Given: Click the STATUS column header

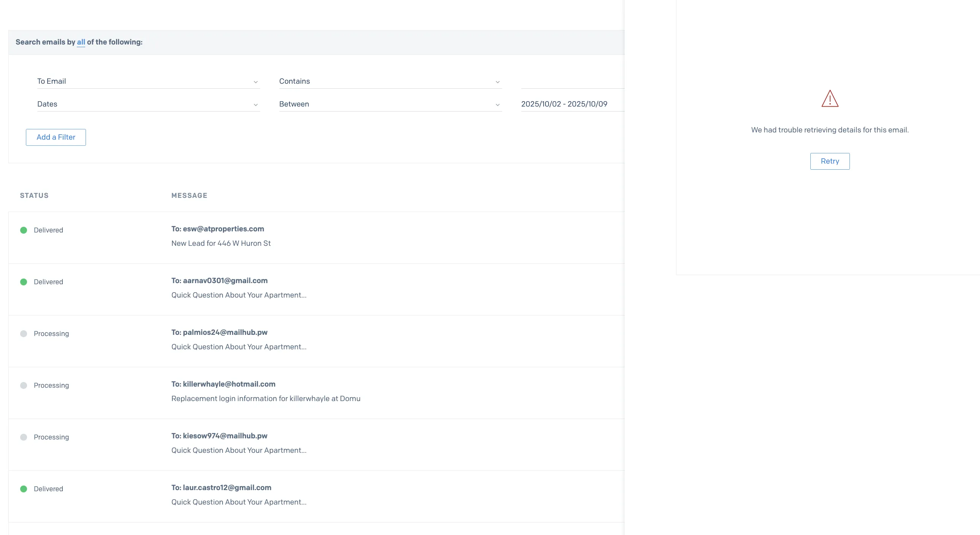Looking at the screenshot, I should (x=34, y=196).
